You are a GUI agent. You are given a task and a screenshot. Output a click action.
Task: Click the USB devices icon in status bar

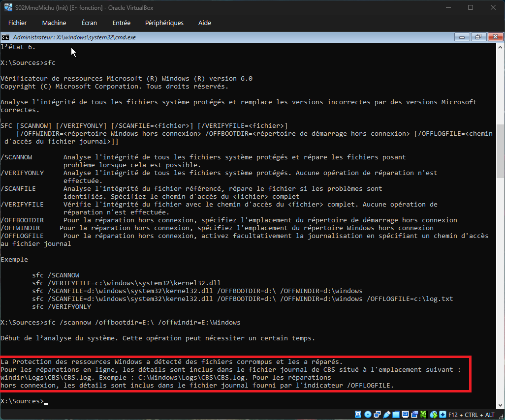point(387,414)
